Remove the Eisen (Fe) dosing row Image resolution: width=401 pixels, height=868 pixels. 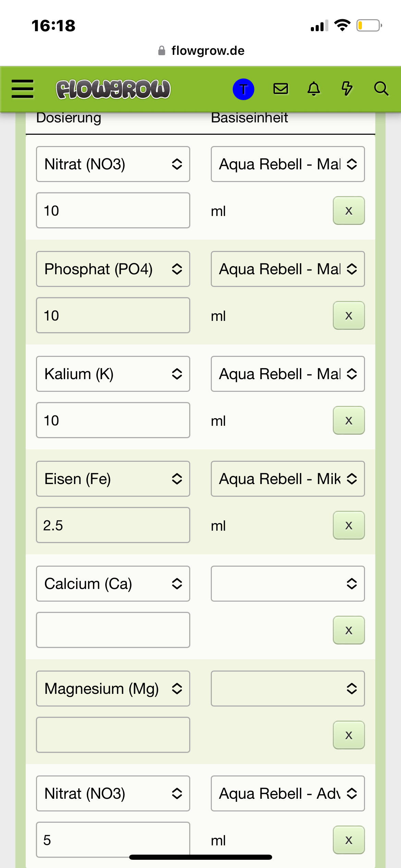(349, 525)
